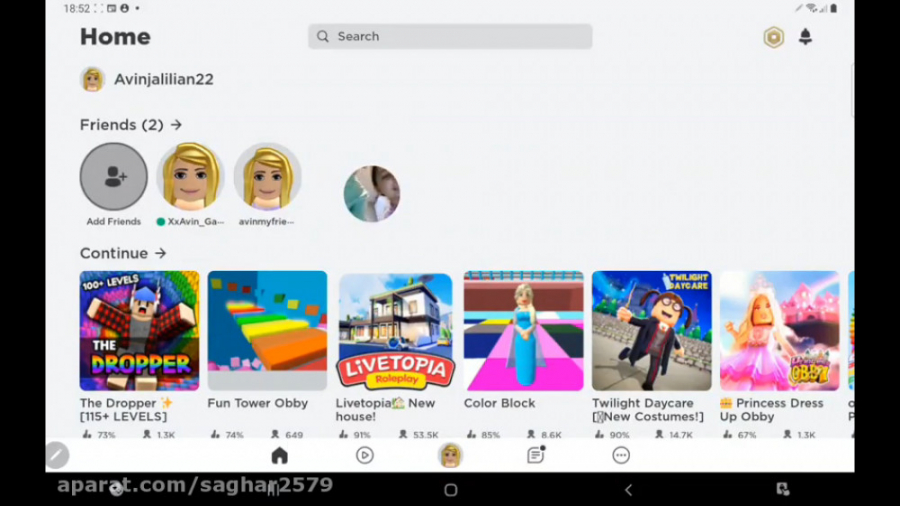Tap the pen edit floating button

pos(57,456)
